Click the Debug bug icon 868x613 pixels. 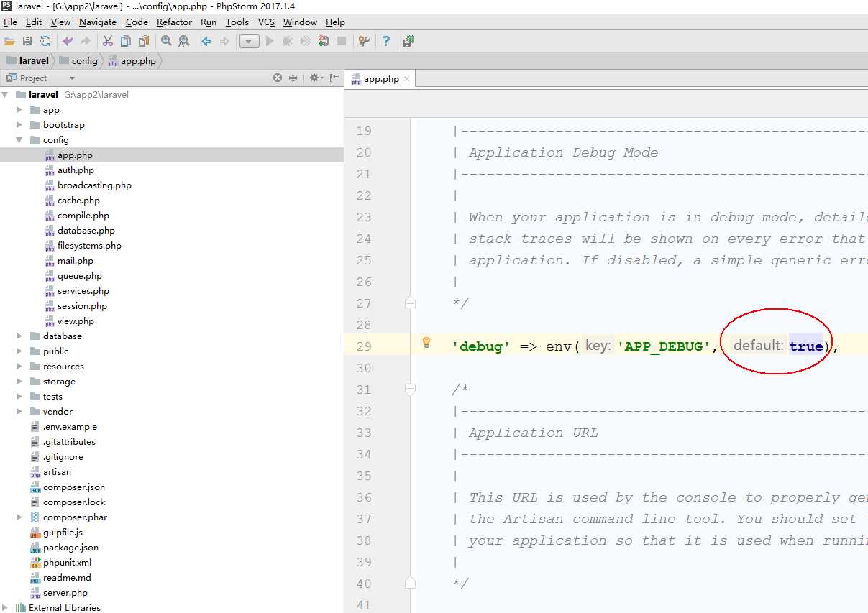288,42
